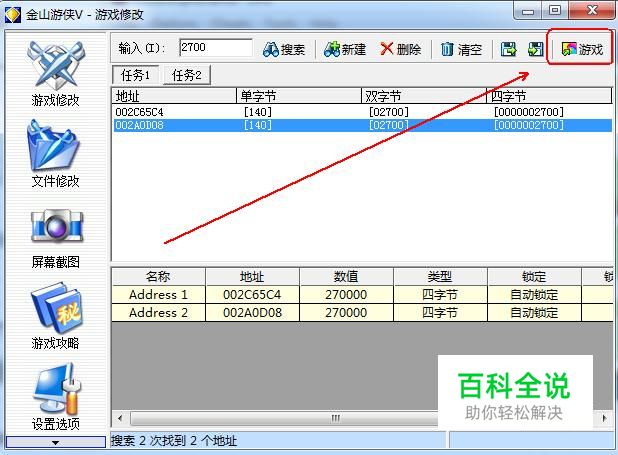Close the 金山游侠V window
This screenshot has width=618, height=455.
[592, 11]
